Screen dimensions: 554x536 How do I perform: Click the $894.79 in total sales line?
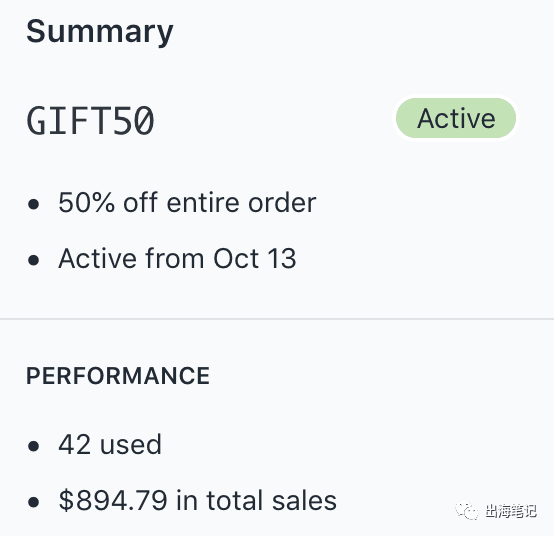coord(197,500)
